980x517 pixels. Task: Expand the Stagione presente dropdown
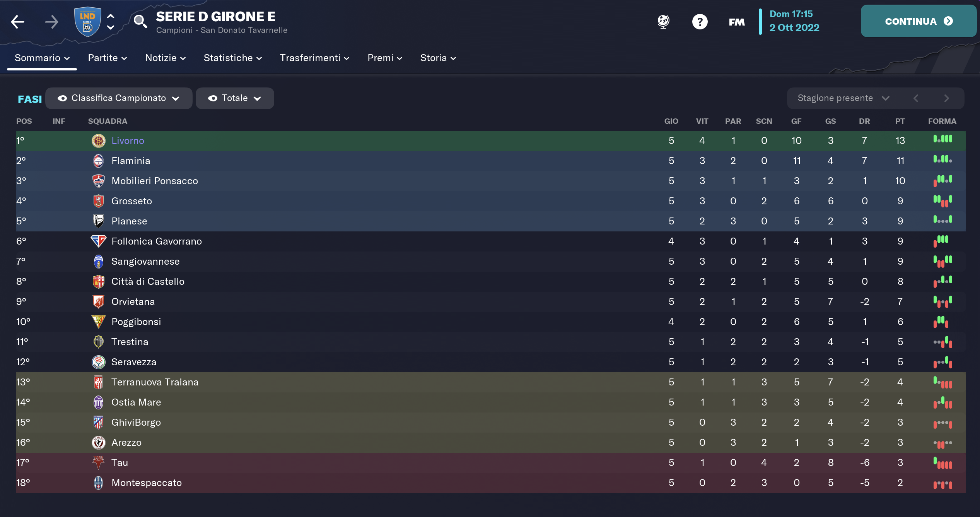click(x=843, y=98)
